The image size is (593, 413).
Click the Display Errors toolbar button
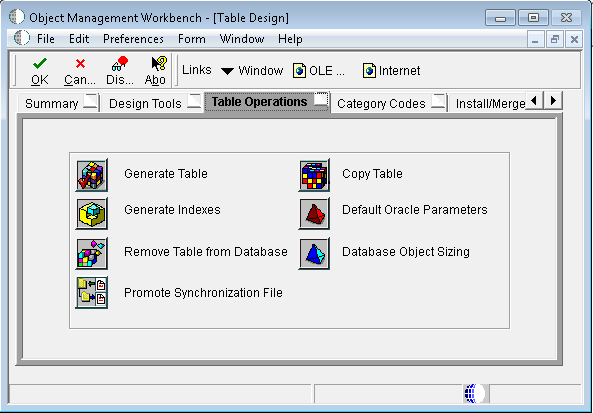click(x=120, y=71)
